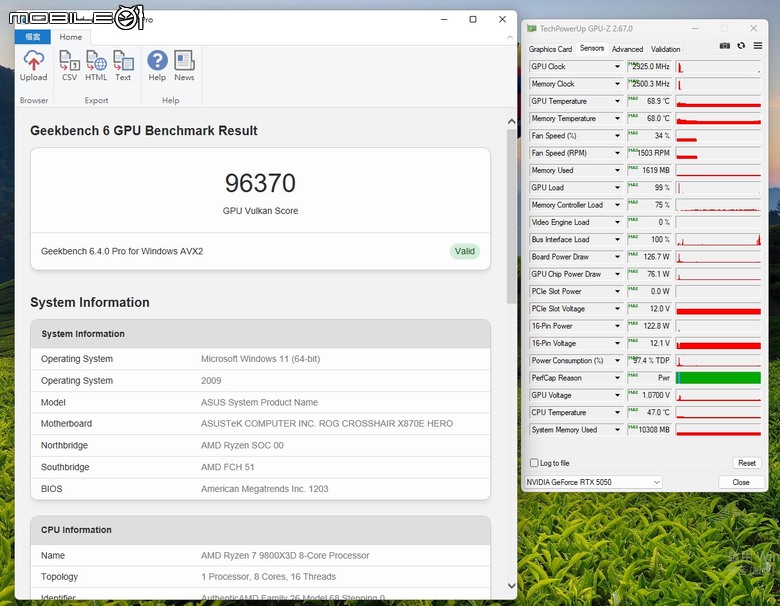Select Microsoft Windows 11 (64-bit) value
Screen dimensions: 780x606
(261, 359)
